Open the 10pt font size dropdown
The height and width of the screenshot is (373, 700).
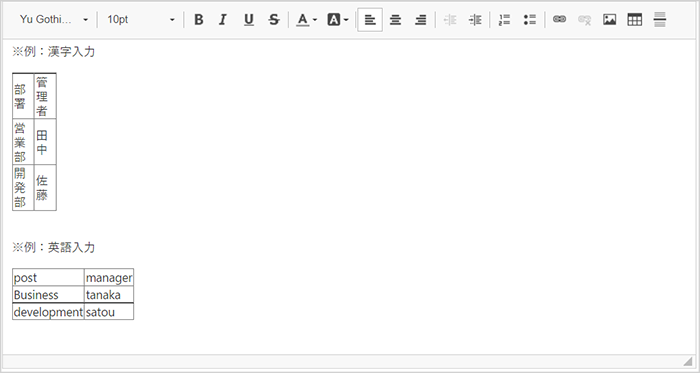tap(141, 20)
